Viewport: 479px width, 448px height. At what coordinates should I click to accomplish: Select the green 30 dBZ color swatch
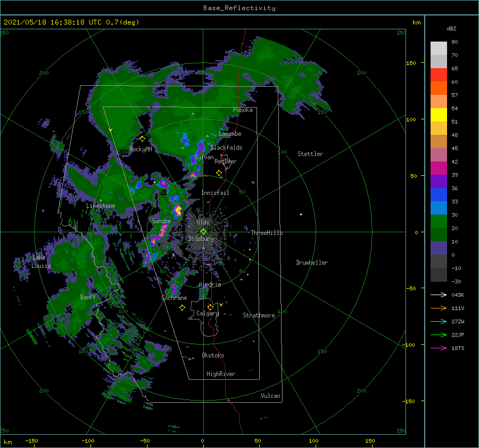[x=439, y=221]
